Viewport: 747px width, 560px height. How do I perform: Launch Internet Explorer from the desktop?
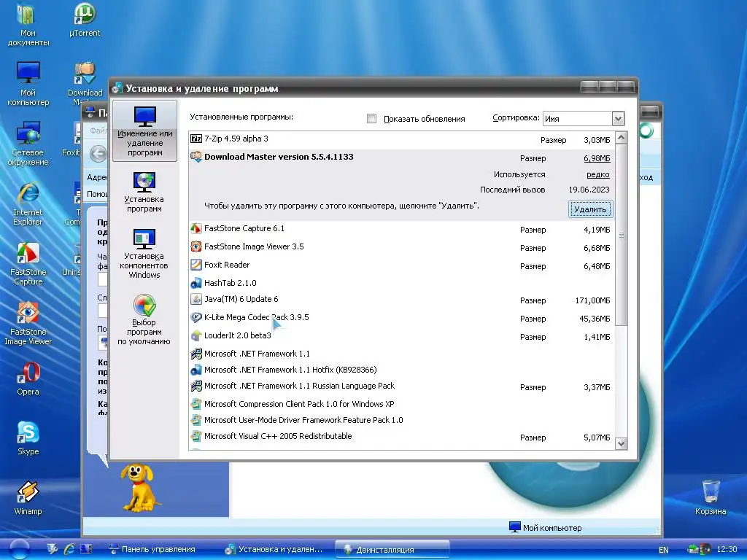click(x=28, y=203)
